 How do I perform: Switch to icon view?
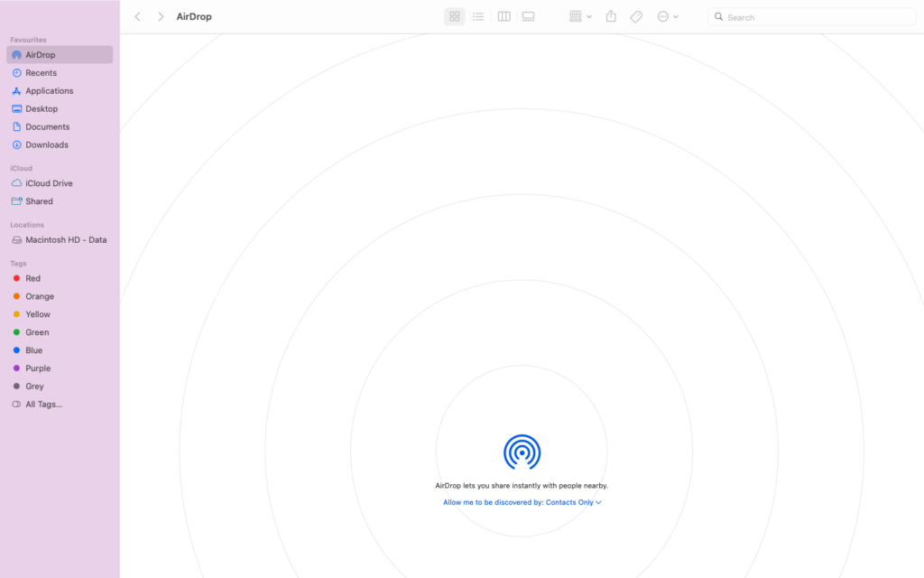coord(455,16)
